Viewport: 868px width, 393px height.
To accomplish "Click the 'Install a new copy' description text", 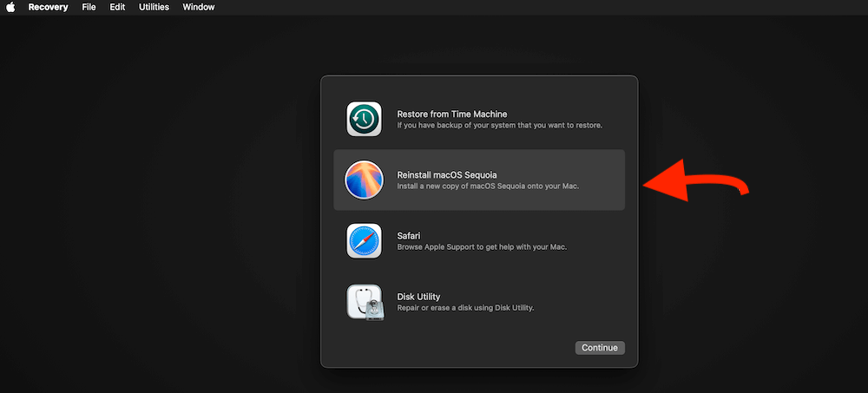I will (x=487, y=186).
